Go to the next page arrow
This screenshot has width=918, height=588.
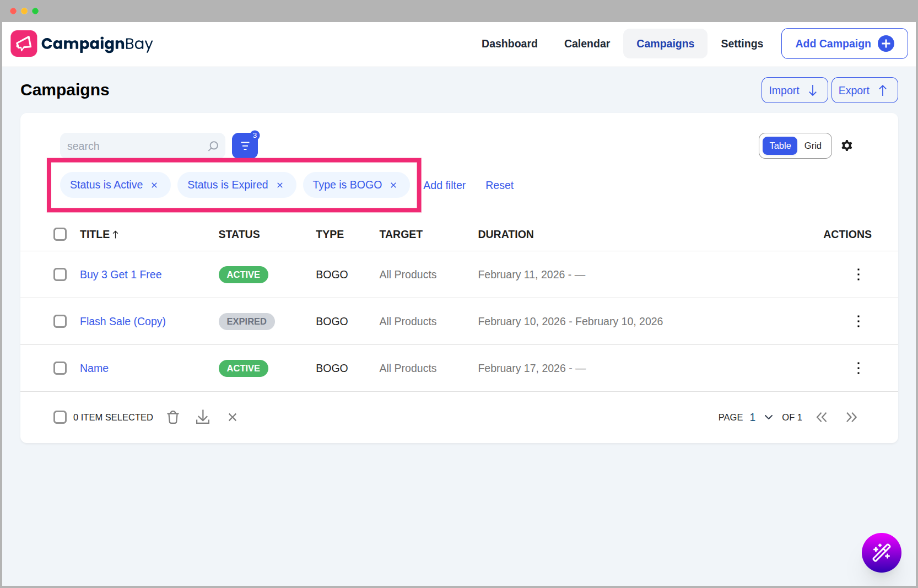click(x=851, y=417)
